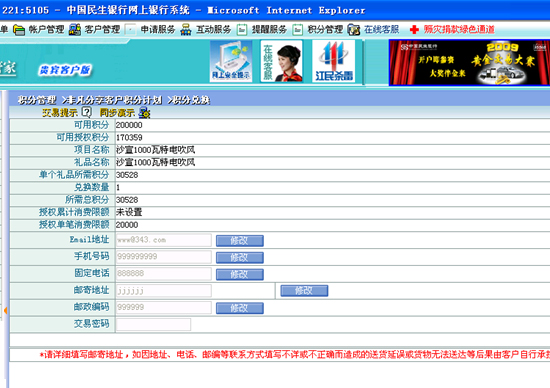Screen dimensions: 550x388
Task: Open the 2009 黄金交易大赛 banner
Action: [469, 63]
